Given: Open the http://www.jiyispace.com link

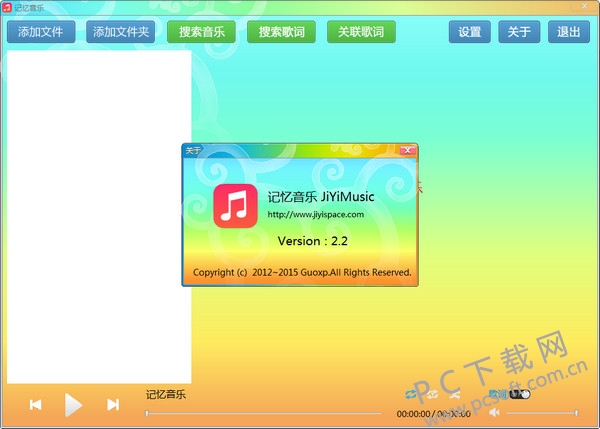Looking at the screenshot, I should (316, 215).
